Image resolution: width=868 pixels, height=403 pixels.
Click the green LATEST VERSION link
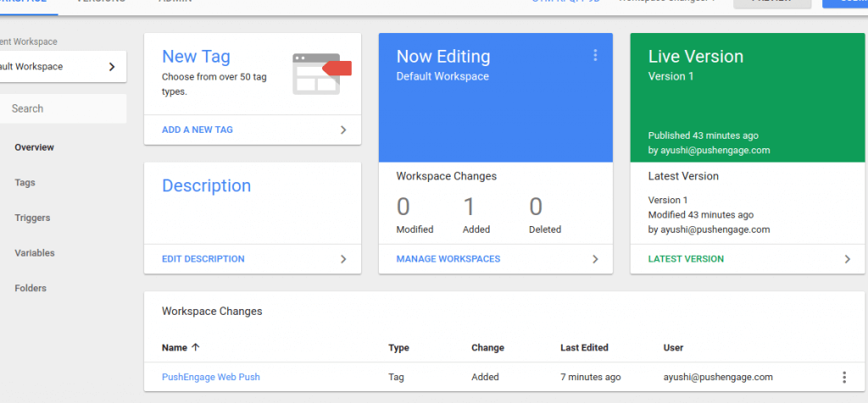(686, 259)
